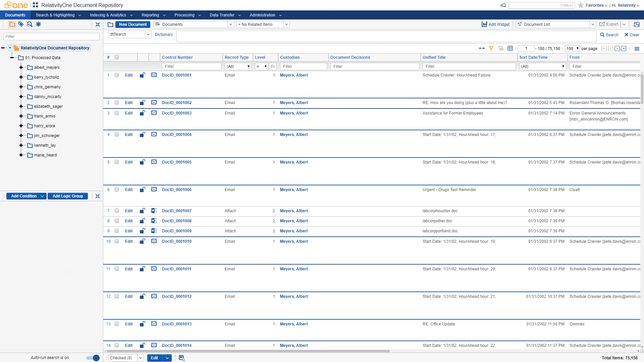Open the clusters asterisk icon
Image resolution: width=644 pixels, height=362 pixels.
coord(39,24)
